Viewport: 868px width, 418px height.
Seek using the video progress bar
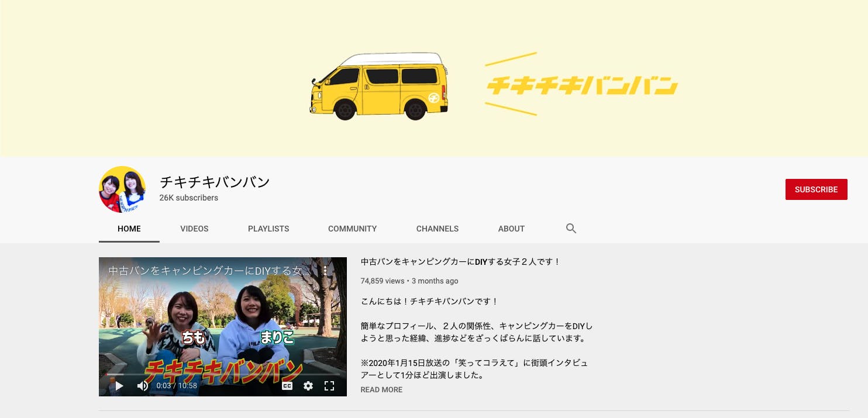pyautogui.click(x=222, y=374)
